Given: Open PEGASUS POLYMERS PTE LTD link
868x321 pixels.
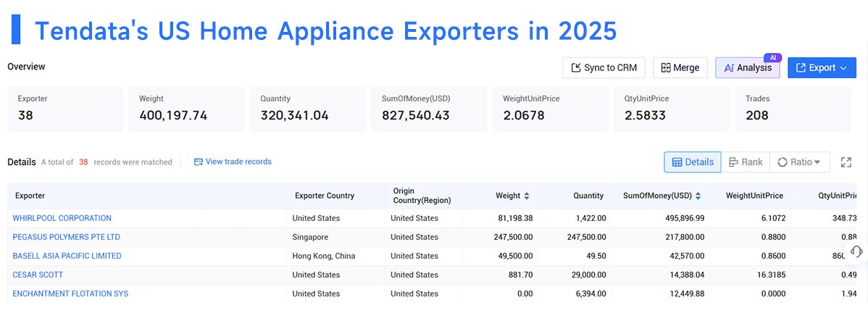Looking at the screenshot, I should coord(67,237).
